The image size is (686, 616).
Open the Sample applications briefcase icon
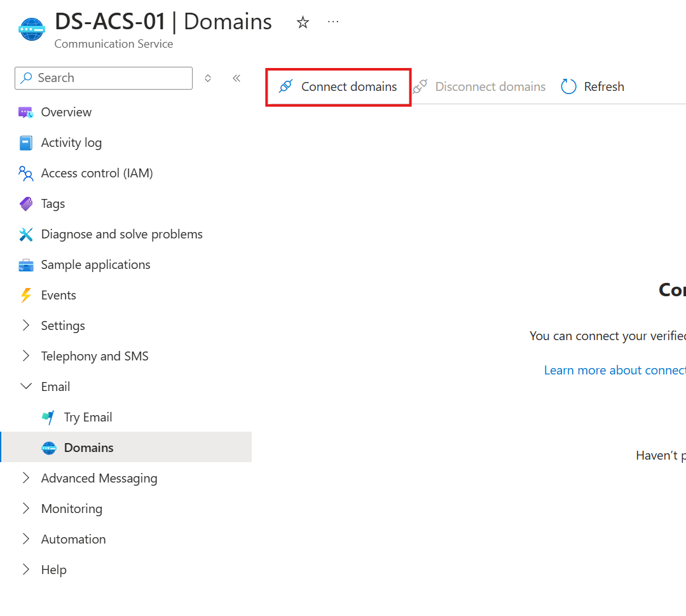(25, 265)
